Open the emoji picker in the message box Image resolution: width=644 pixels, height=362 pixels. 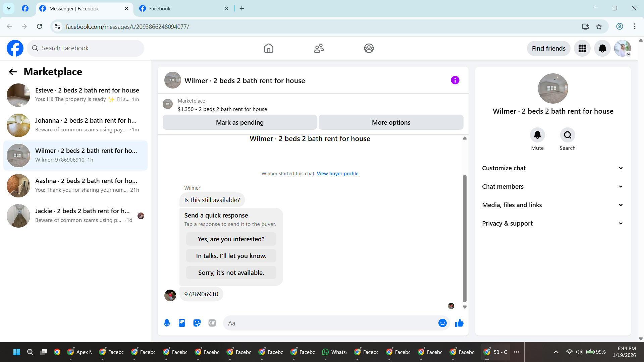tap(442, 323)
